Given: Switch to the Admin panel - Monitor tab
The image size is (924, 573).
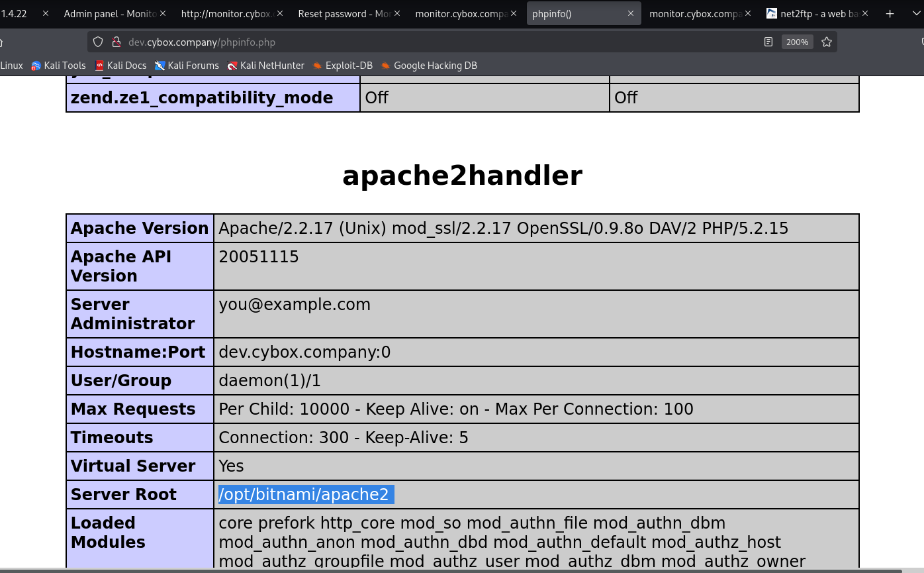Looking at the screenshot, I should pos(109,13).
